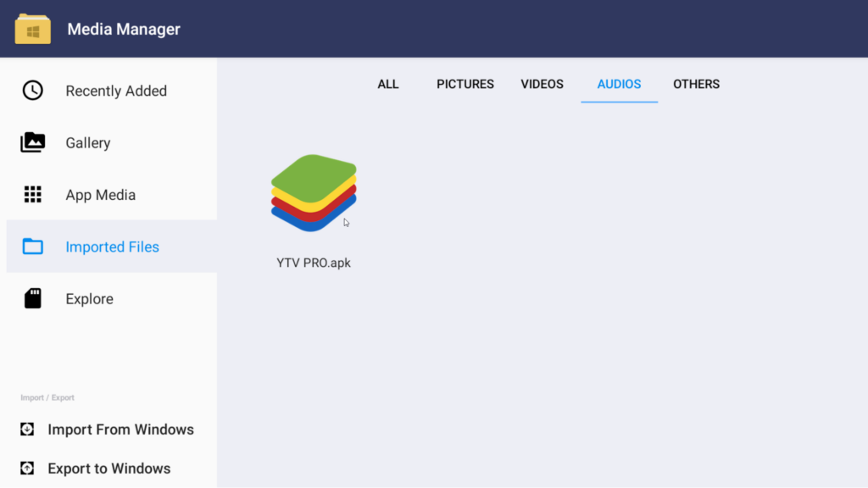Click the Media Manager title text
Screen dimensions: 868x488
(124, 29)
